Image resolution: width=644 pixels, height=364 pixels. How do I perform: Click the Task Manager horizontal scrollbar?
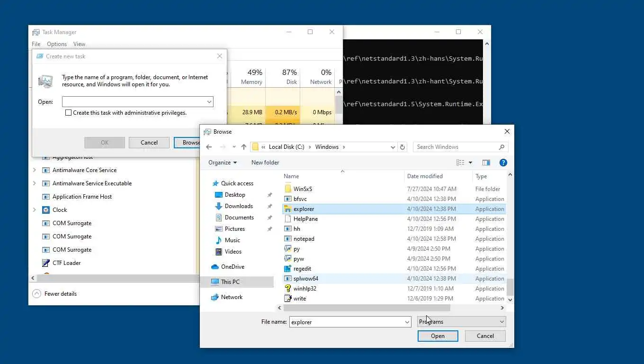coord(117,278)
